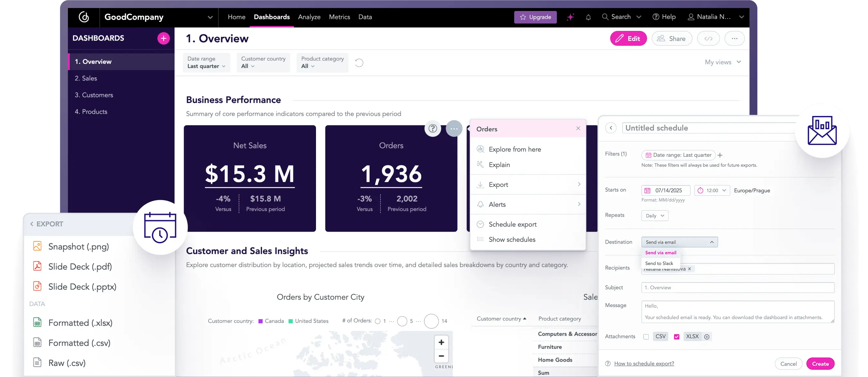Switch to the Analyze tab
The image size is (868, 377).
[309, 17]
